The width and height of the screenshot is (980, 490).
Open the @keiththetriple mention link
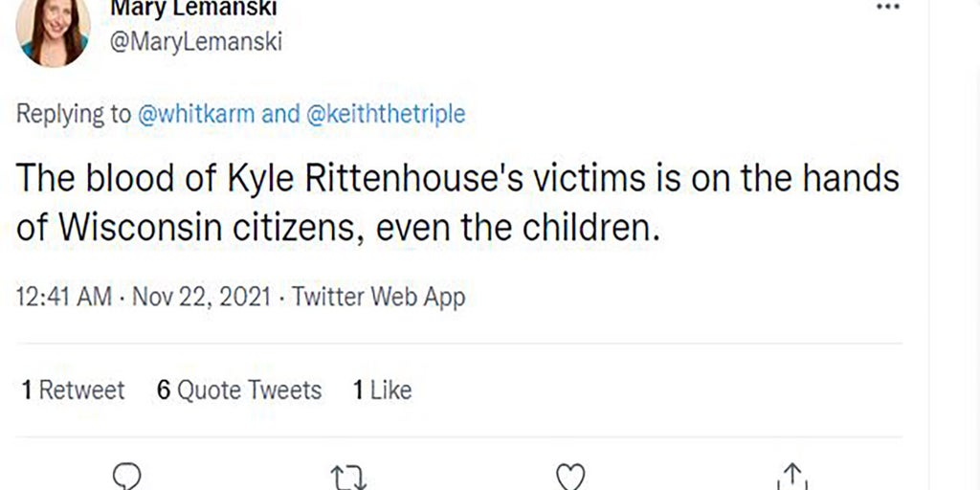point(386,114)
